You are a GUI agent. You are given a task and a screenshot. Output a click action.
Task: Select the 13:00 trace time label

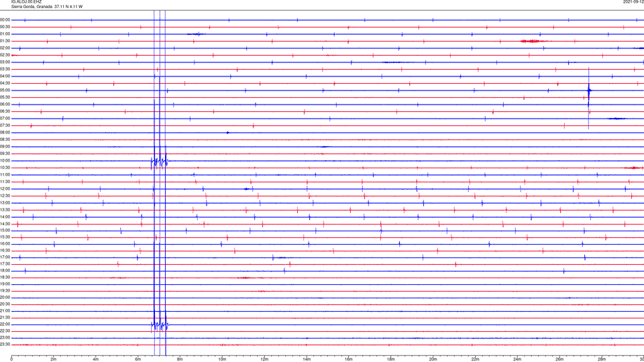(5, 202)
